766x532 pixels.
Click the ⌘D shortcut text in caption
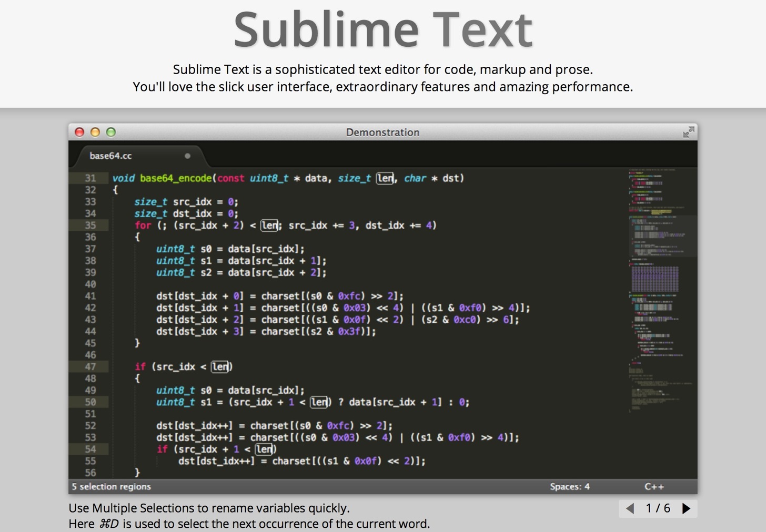pos(109,524)
